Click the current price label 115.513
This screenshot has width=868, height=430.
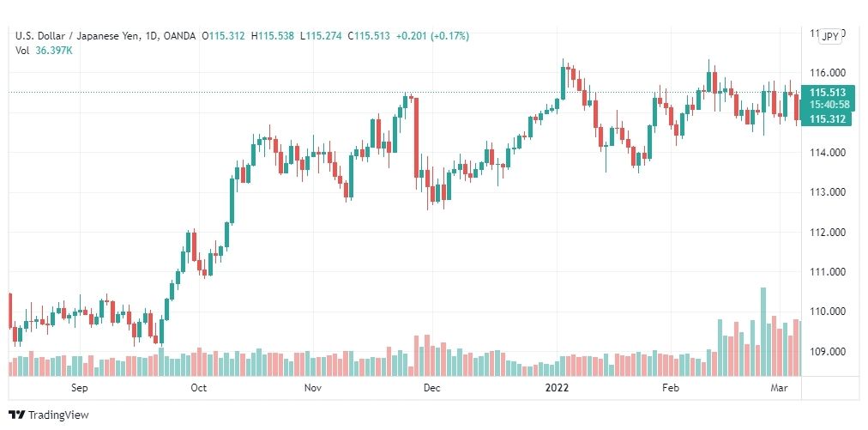point(827,93)
